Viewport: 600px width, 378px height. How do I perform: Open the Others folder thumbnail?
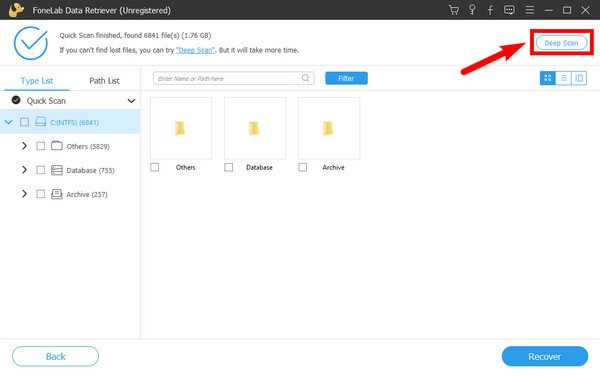[x=181, y=128]
